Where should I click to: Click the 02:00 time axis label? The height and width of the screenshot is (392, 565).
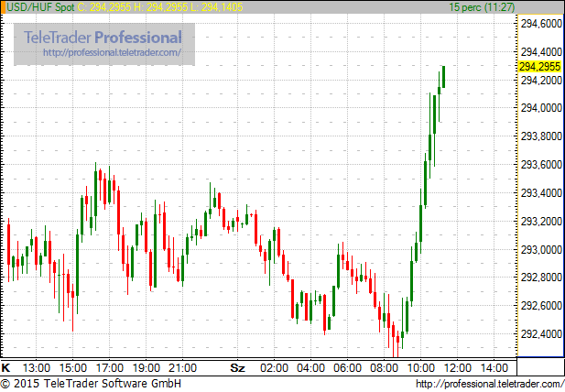pyautogui.click(x=274, y=368)
